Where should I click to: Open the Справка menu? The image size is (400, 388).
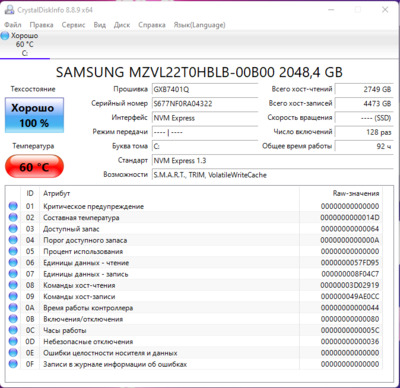coord(152,25)
